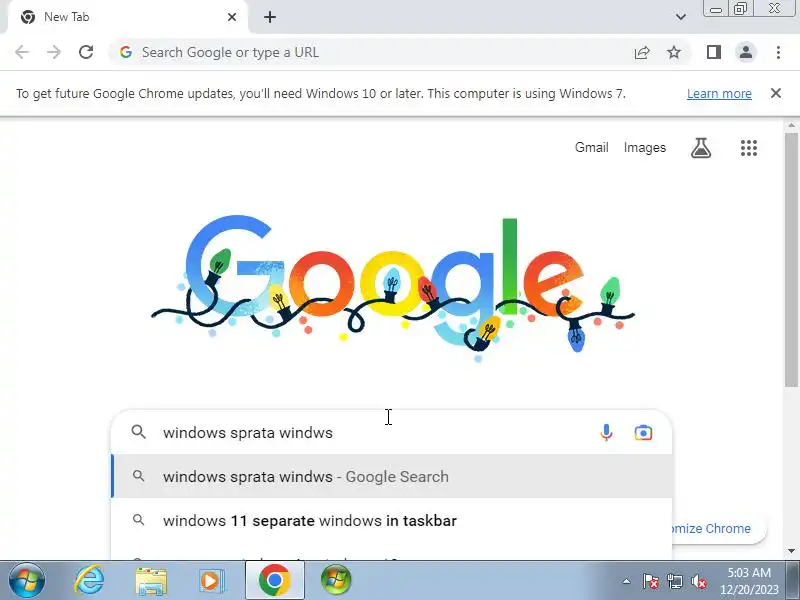Click the Windows Start orb
The width and height of the screenshot is (800, 600).
coord(27,580)
